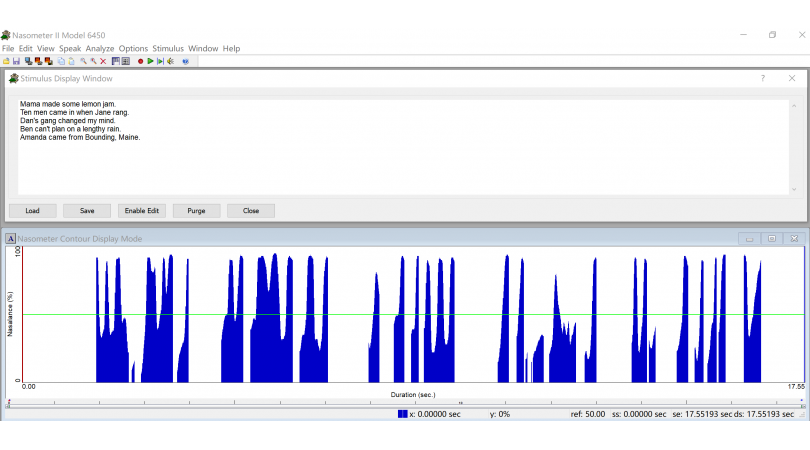Open the Stimulus menu
This screenshot has width=810, height=450.
[x=168, y=48]
